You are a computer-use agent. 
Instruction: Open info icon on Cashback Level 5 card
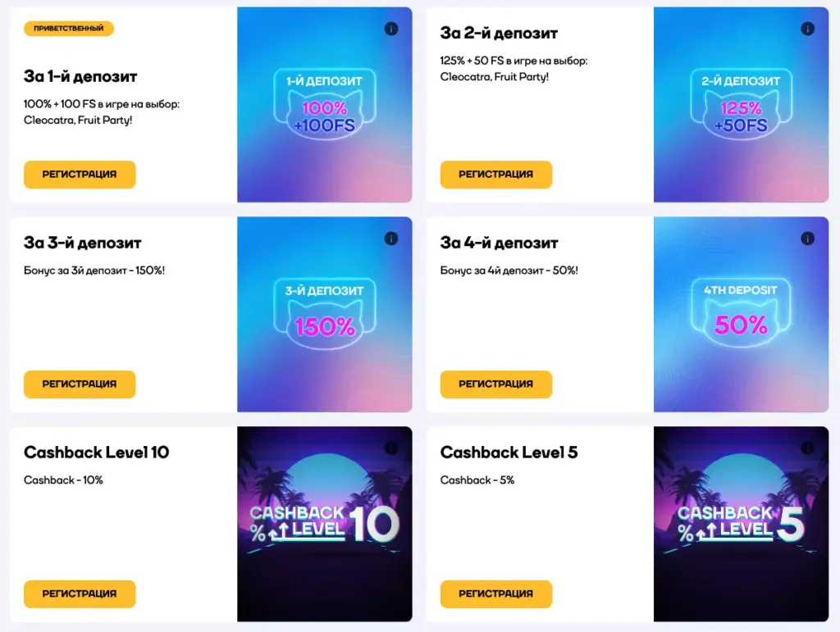click(x=807, y=448)
